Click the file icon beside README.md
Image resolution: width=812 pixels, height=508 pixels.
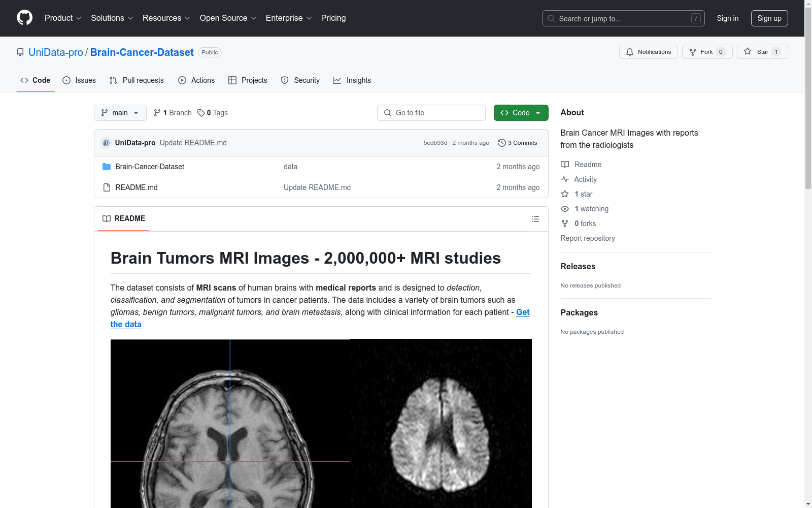click(x=107, y=187)
